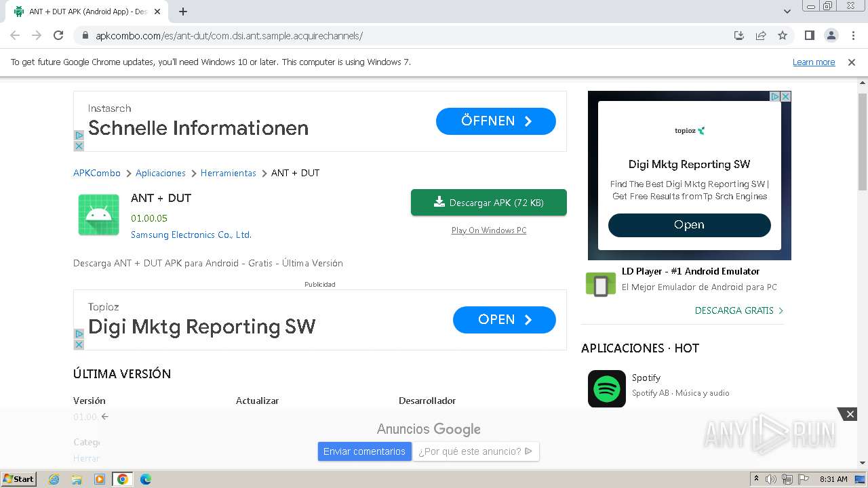Click Open in the sidebar Digi Mktg ad
The height and width of the screenshot is (488, 868).
[x=690, y=225]
